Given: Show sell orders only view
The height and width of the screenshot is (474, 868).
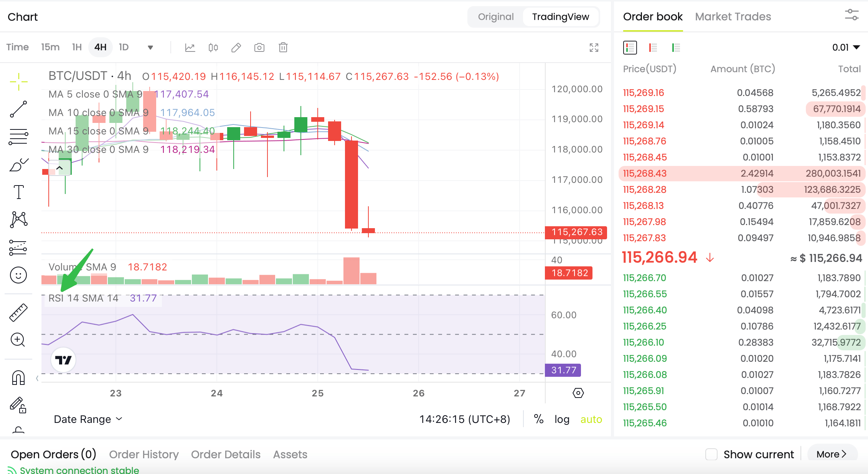Looking at the screenshot, I should pos(653,48).
